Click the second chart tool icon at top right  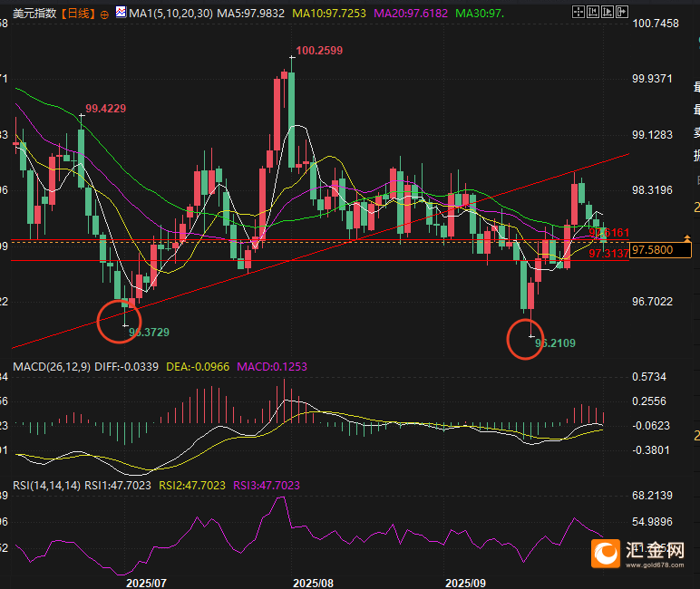[x=595, y=14]
